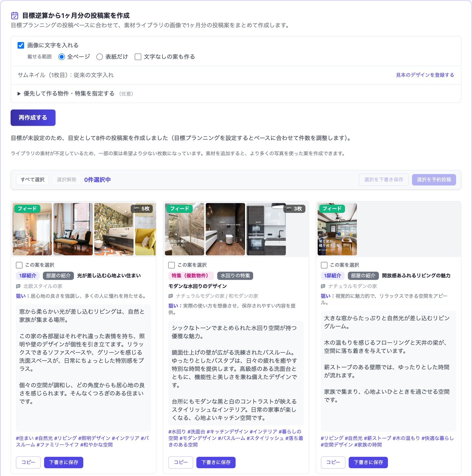Open 見本のデザインを登録する link
Image resolution: width=472 pixels, height=476 pixels.
[x=425, y=75]
